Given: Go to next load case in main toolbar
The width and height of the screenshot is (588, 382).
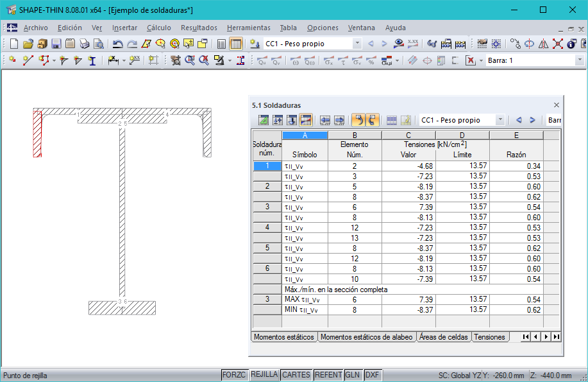Looking at the screenshot, I should point(384,44).
